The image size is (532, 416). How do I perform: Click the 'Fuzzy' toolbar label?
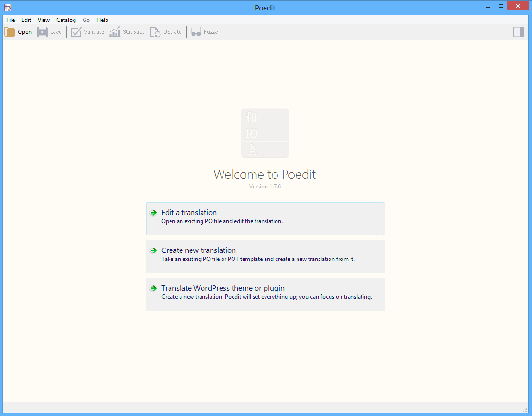(211, 32)
